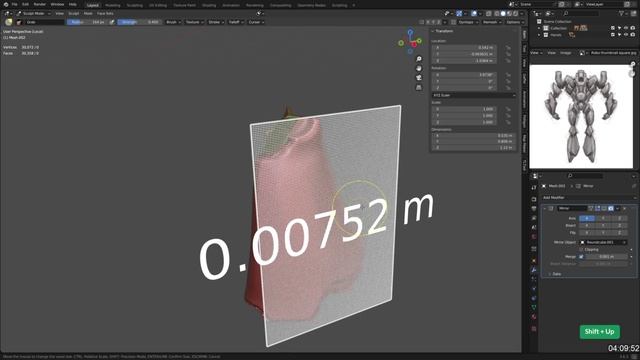
Task: Open the Edit menu
Action: click(25, 4)
